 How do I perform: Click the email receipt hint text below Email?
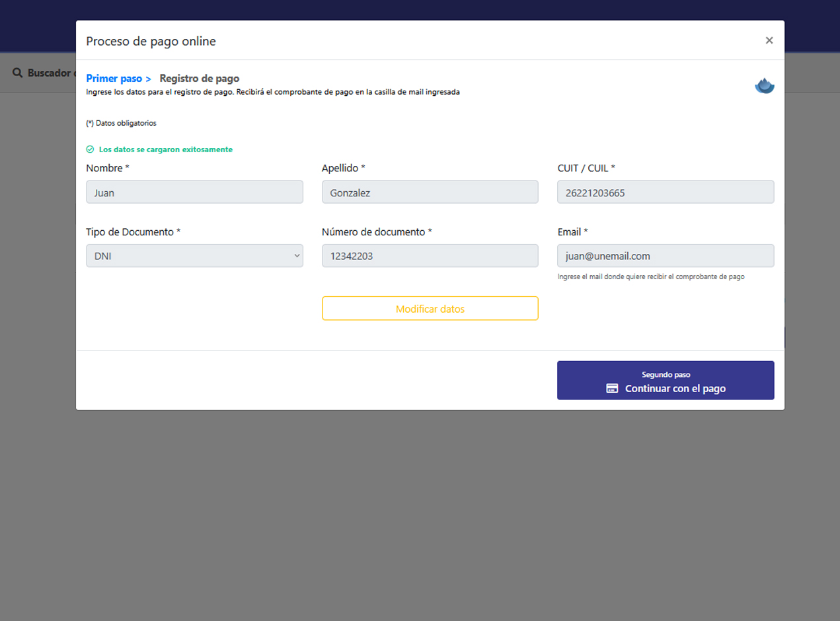pyautogui.click(x=651, y=277)
